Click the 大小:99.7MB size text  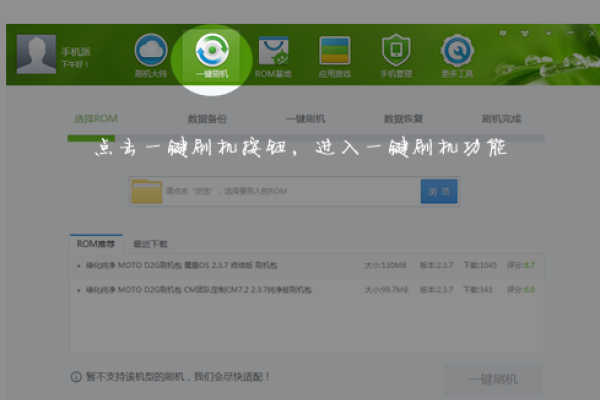386,290
